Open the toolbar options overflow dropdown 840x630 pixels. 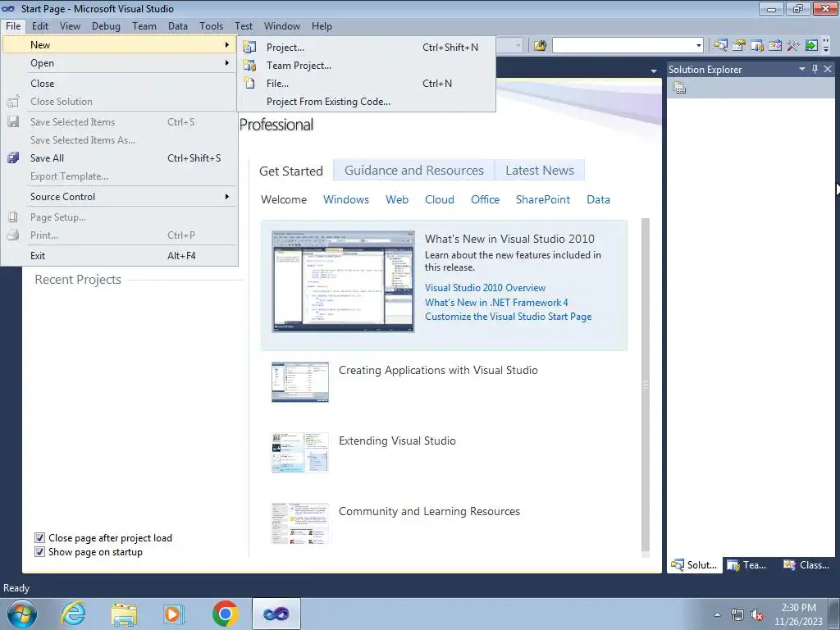[x=826, y=46]
